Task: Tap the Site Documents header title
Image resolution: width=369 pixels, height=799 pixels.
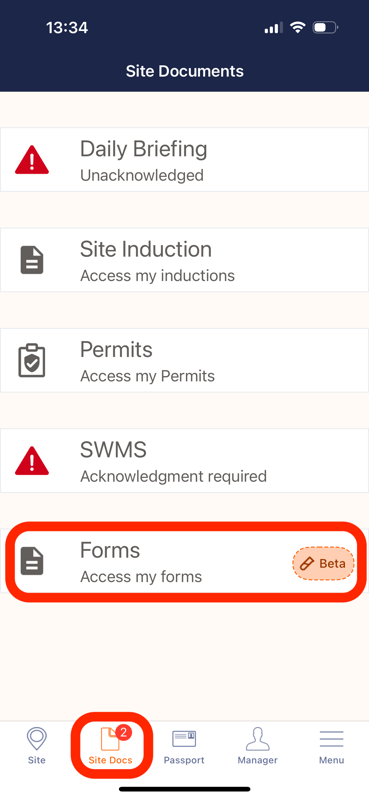Action: [184, 71]
